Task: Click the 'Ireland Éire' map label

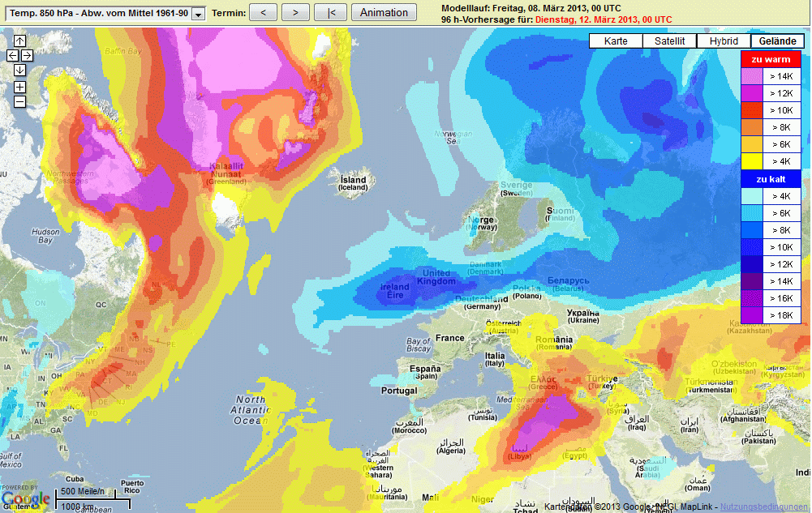Action: tap(395, 291)
